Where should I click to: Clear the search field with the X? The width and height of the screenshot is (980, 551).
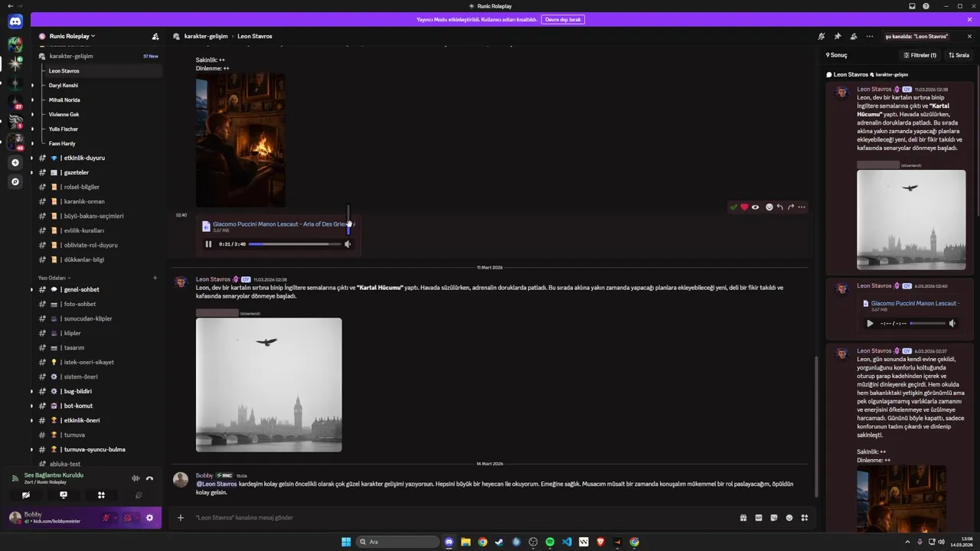[x=969, y=36]
